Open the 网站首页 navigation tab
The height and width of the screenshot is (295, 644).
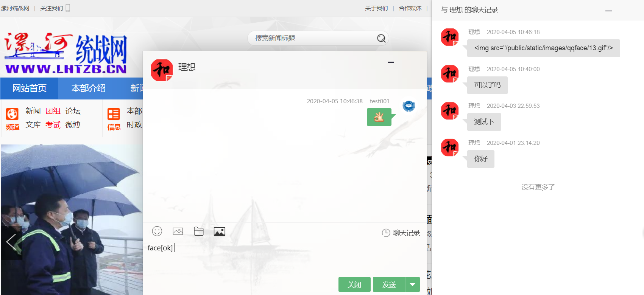pos(30,88)
